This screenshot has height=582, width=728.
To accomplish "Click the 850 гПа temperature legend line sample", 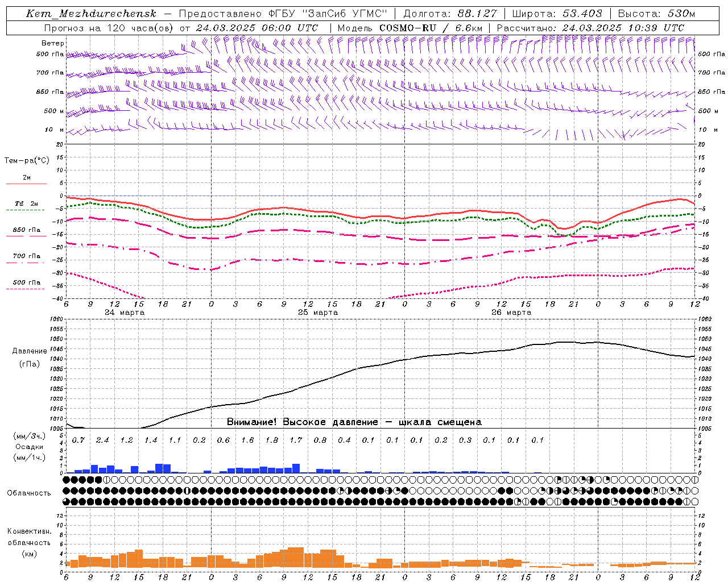I will point(26,236).
